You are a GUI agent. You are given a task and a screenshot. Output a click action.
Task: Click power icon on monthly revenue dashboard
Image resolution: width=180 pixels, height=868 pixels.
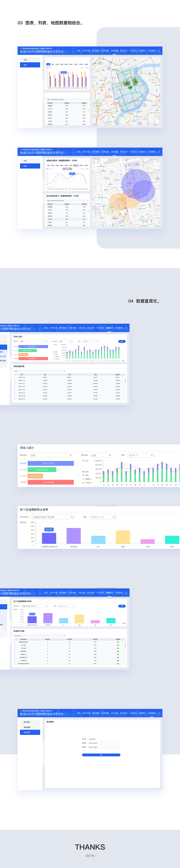[126, 328]
